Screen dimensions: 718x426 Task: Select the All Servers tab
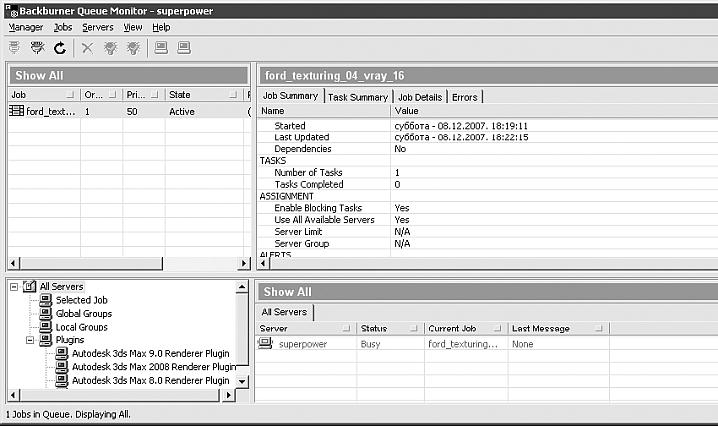284,312
